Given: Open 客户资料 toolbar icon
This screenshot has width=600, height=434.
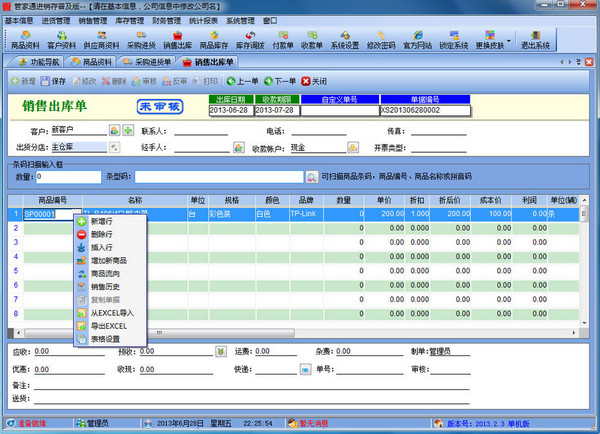Looking at the screenshot, I should tap(64, 39).
